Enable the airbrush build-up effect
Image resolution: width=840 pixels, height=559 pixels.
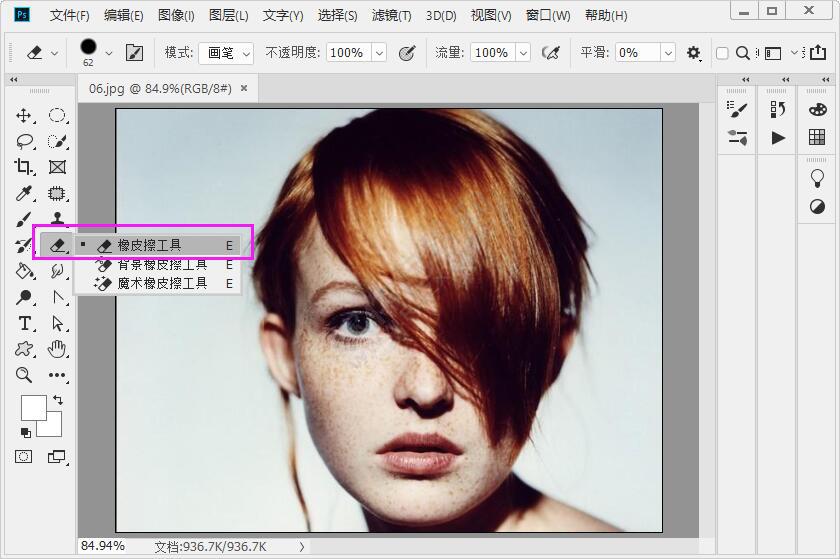[550, 53]
